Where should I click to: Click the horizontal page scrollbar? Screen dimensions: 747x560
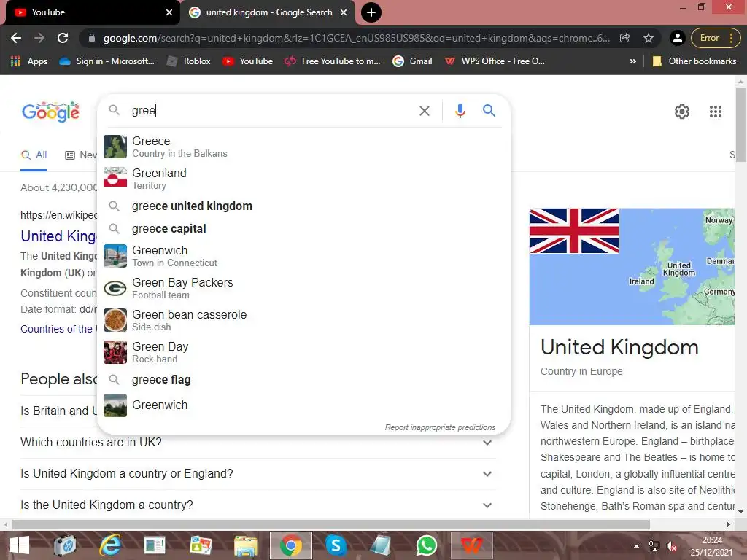[x=331, y=524]
